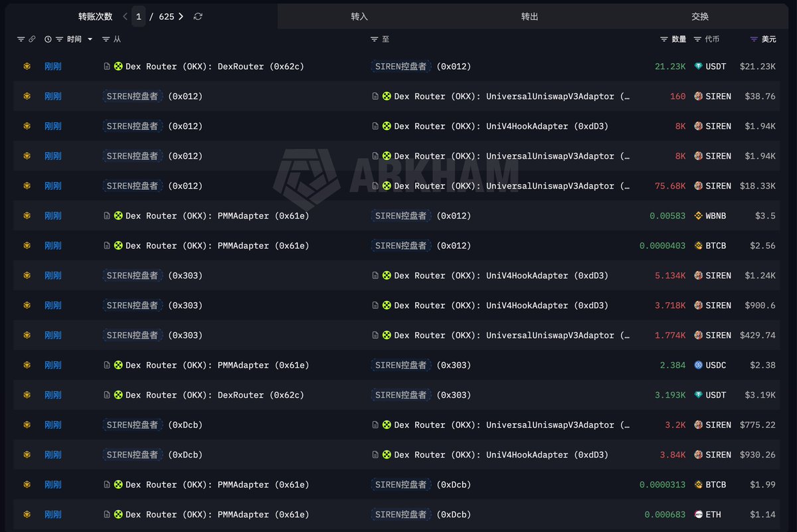Click the 625 total pages text
Viewport: 797px width, 532px height.
(166, 17)
